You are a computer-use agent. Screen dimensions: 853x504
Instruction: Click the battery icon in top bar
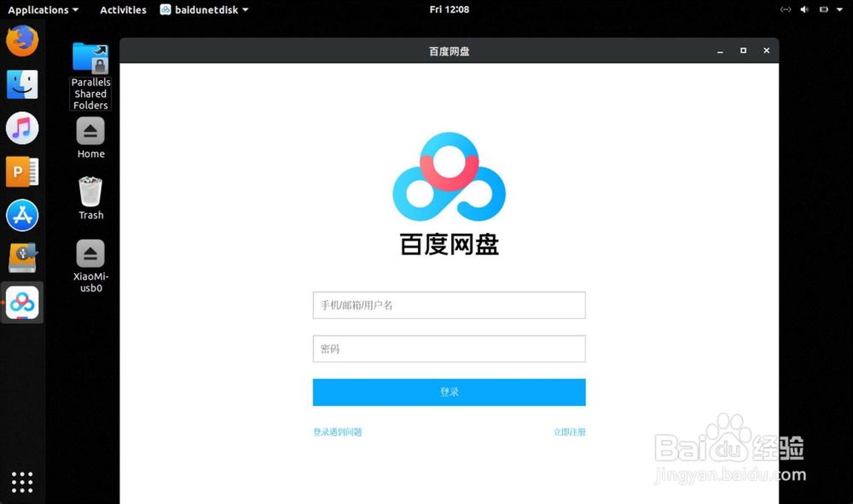[x=824, y=9]
